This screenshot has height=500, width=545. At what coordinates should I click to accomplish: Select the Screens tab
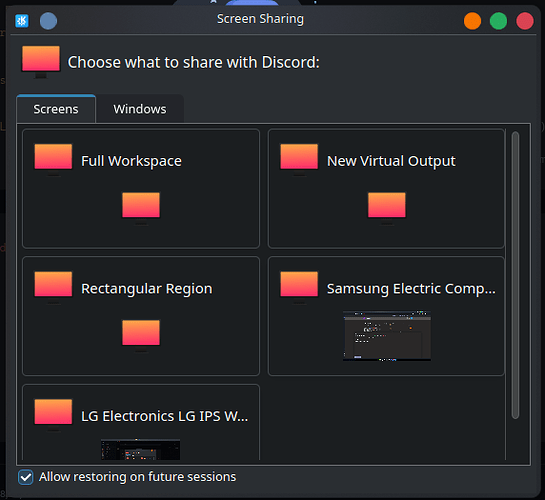click(x=56, y=109)
